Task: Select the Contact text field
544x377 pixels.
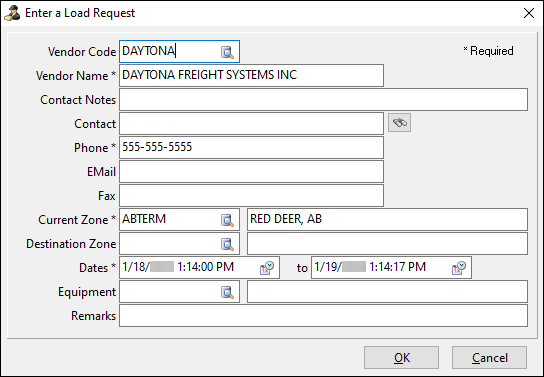Action: pos(251,123)
